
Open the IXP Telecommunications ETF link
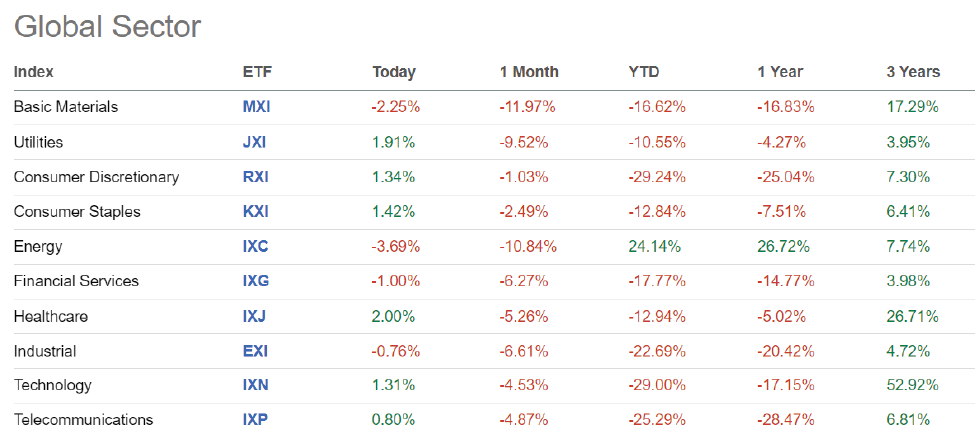pos(254,420)
